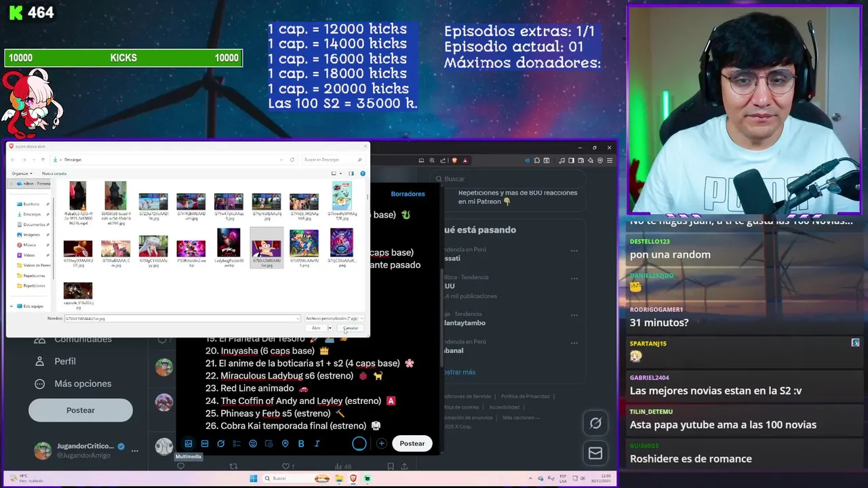Click the character count progress circle
This screenshot has height=488, width=868.
(359, 444)
